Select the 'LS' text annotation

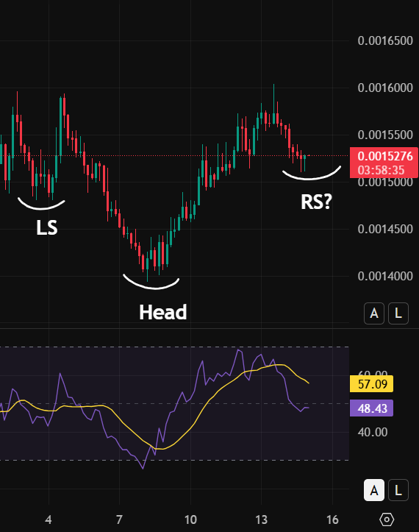pyautogui.click(x=47, y=227)
